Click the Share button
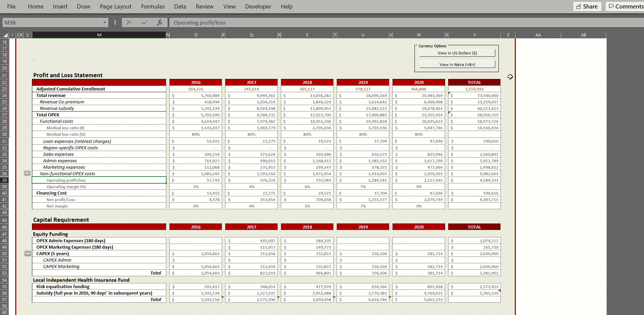 coord(587,6)
